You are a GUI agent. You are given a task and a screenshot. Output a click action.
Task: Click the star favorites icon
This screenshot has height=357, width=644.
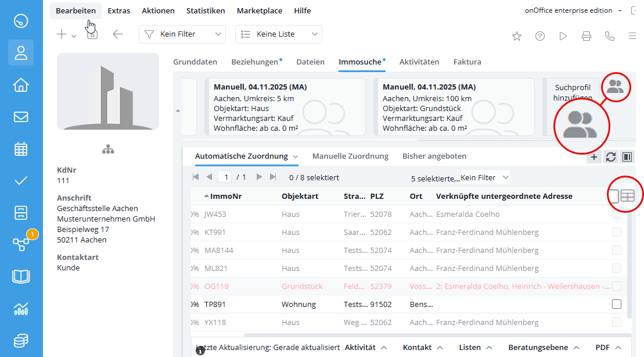click(516, 36)
